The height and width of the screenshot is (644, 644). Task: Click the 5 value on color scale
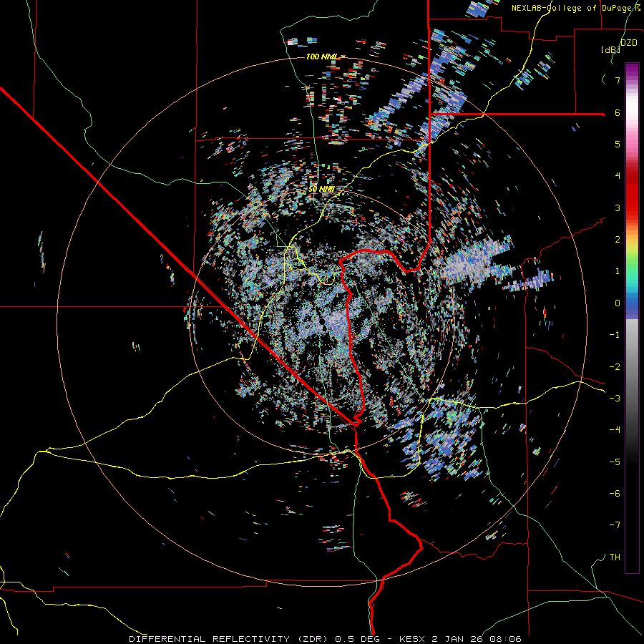click(x=618, y=145)
